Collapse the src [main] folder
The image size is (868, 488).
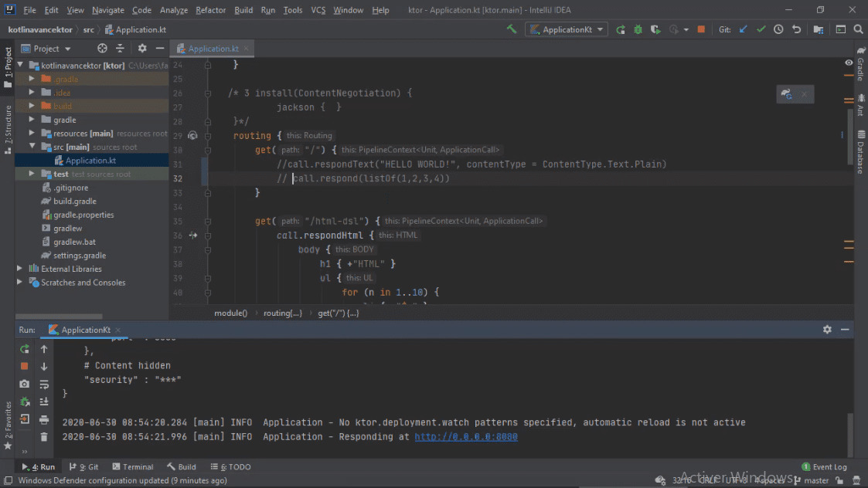click(x=32, y=147)
